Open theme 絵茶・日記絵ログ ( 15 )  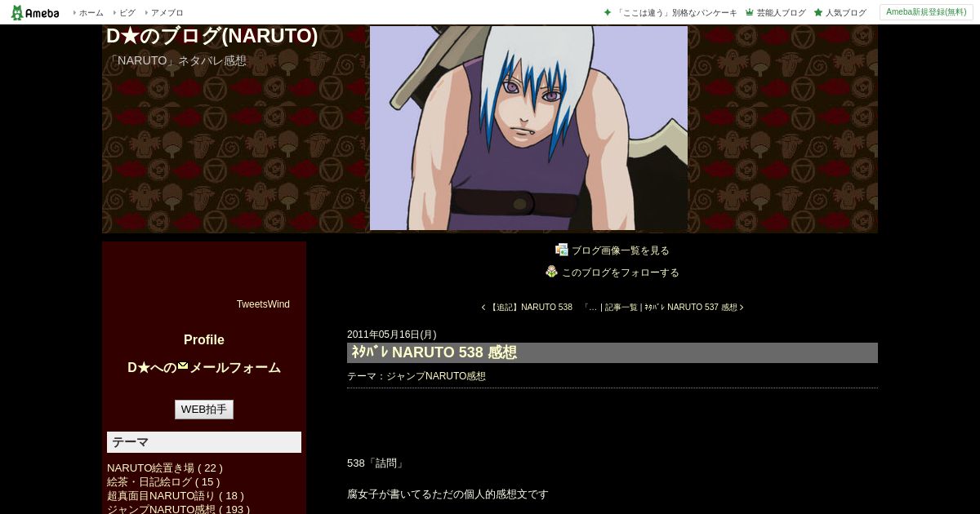pyautogui.click(x=163, y=481)
